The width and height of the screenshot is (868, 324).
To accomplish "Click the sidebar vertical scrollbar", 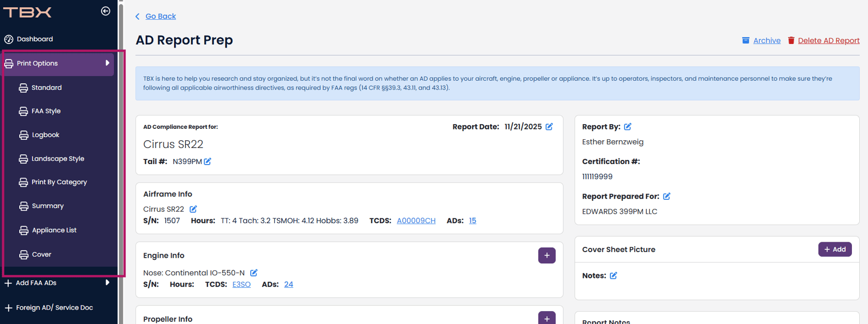I will tap(121, 162).
